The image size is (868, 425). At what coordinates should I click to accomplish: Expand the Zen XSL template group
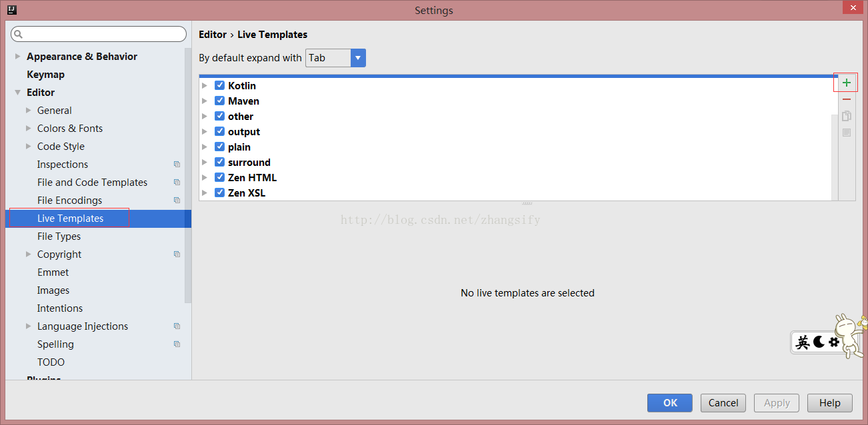pos(205,193)
